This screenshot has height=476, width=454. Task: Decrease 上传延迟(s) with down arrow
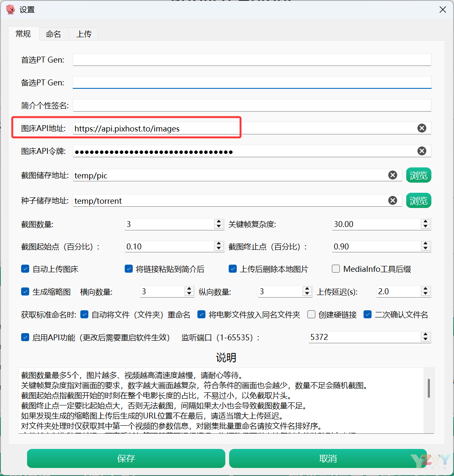click(x=426, y=293)
